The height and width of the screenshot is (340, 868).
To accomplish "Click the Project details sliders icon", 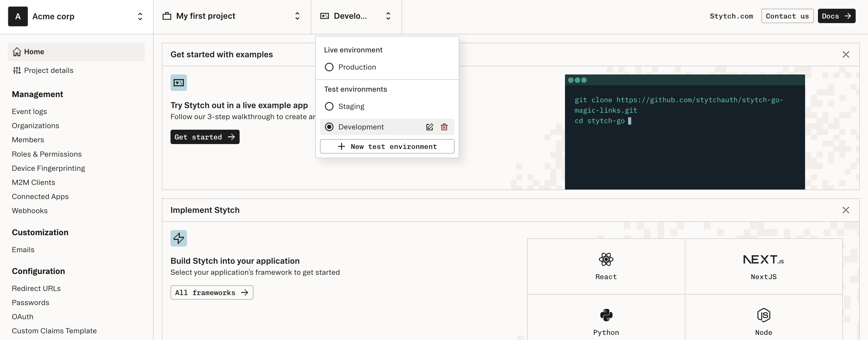I will pos(16,70).
